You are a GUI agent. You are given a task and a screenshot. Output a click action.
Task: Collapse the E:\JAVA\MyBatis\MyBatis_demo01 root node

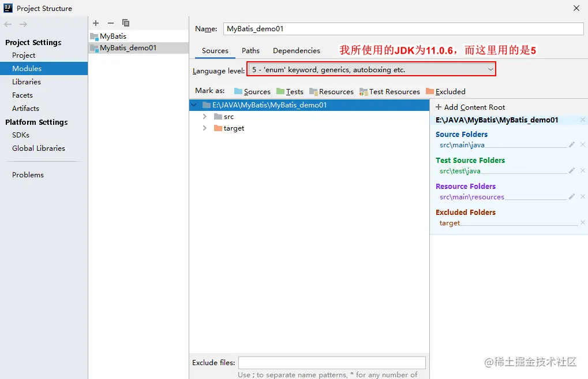click(194, 105)
